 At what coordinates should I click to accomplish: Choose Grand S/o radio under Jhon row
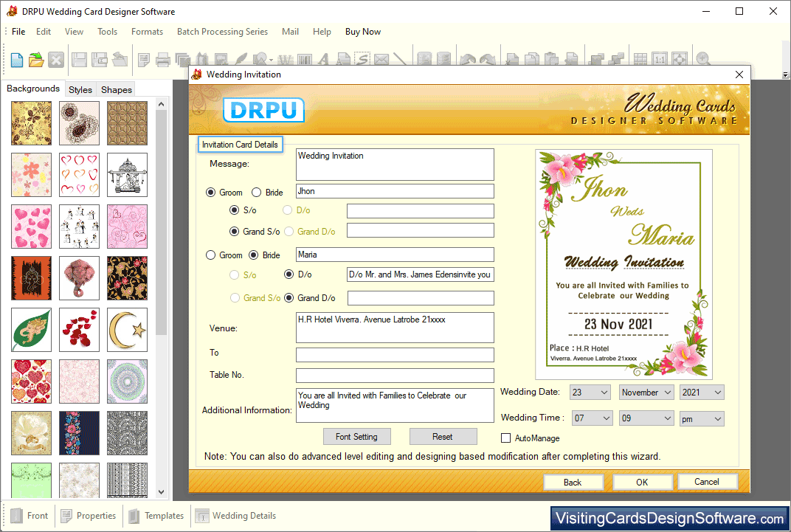click(x=234, y=232)
